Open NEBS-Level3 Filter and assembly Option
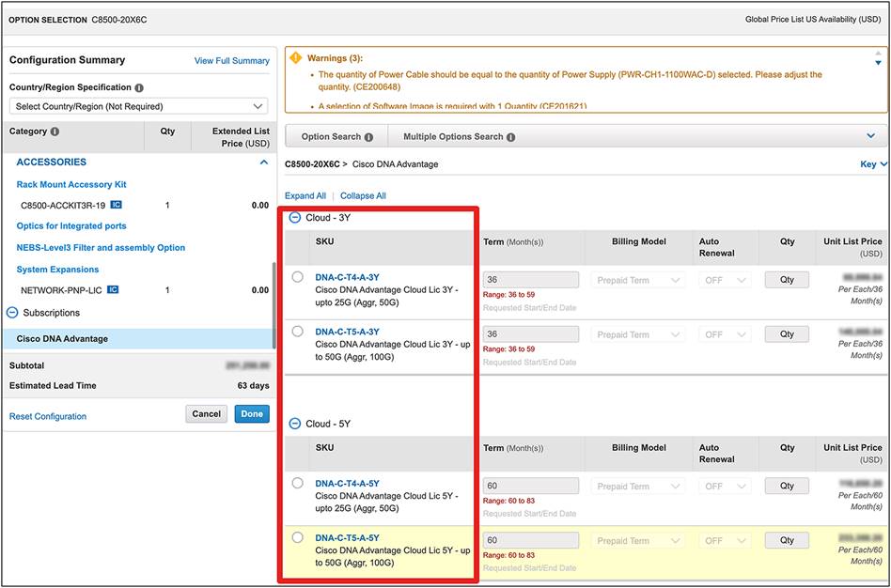Screen dimensions: 891x588 click(x=101, y=248)
